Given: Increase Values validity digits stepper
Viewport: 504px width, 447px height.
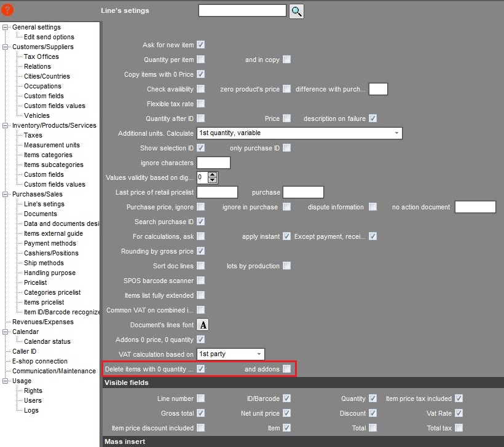Looking at the screenshot, I should (x=213, y=175).
